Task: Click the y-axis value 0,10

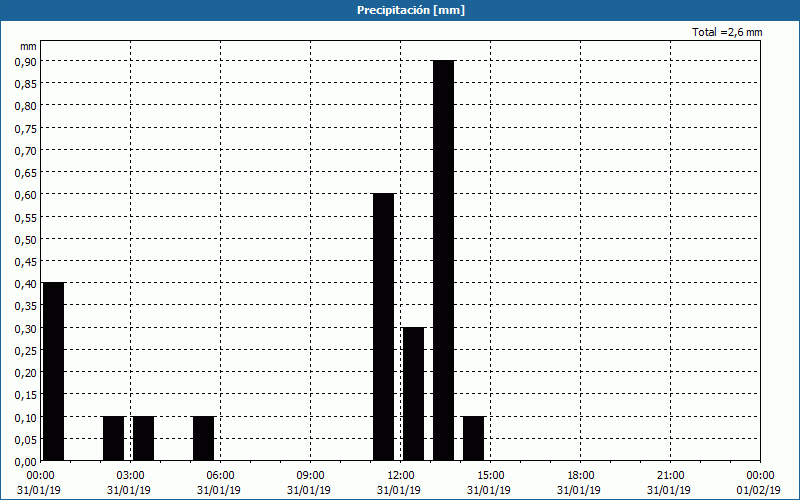Action: [26, 417]
